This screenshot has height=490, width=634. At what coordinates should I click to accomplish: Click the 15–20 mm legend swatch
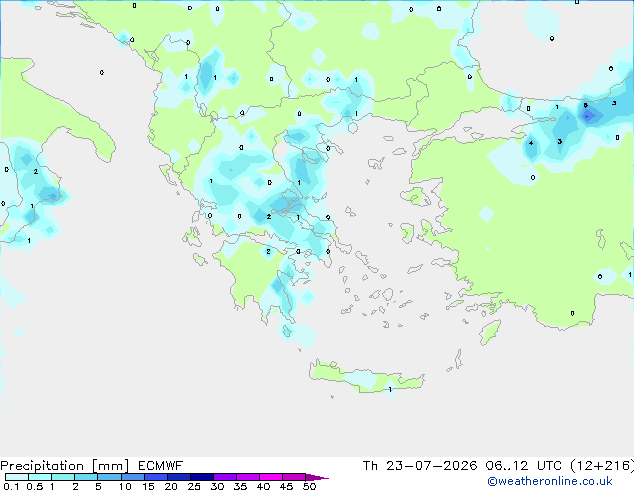pyautogui.click(x=155, y=477)
